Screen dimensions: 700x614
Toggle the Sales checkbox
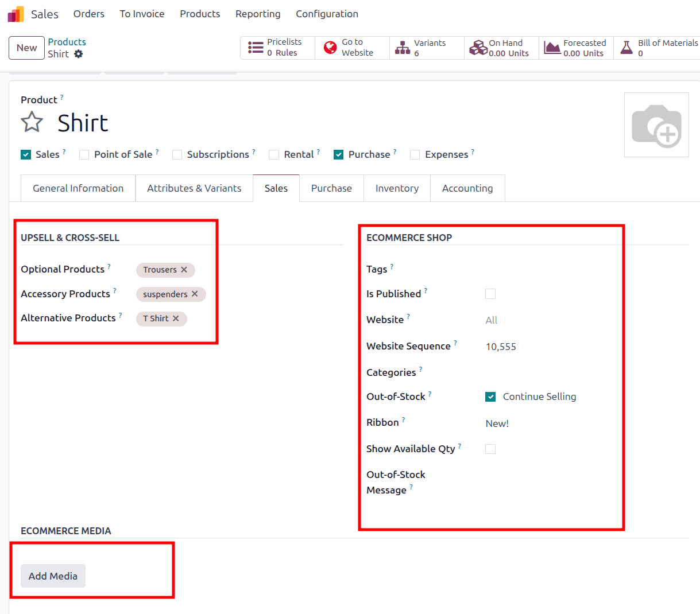point(26,154)
